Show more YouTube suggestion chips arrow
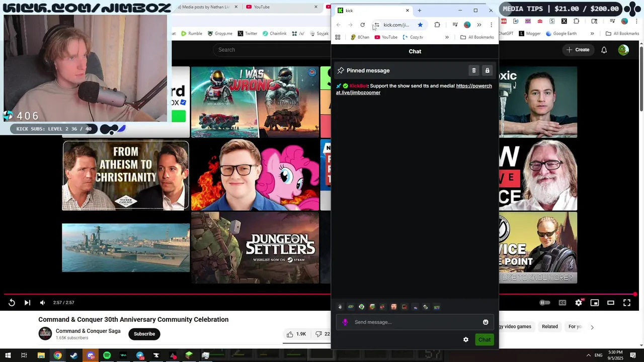Image resolution: width=644 pixels, height=362 pixels. [592, 327]
